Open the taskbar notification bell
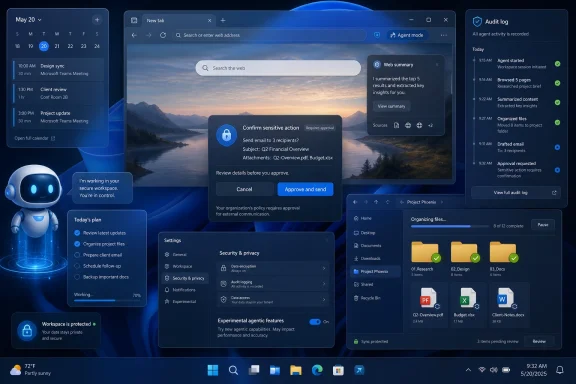The width and height of the screenshot is (576, 384). point(559,370)
